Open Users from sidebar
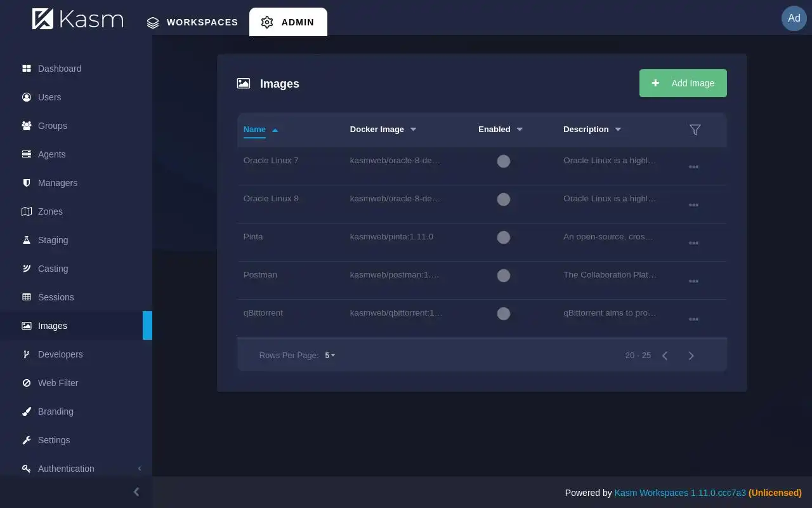 click(x=49, y=97)
